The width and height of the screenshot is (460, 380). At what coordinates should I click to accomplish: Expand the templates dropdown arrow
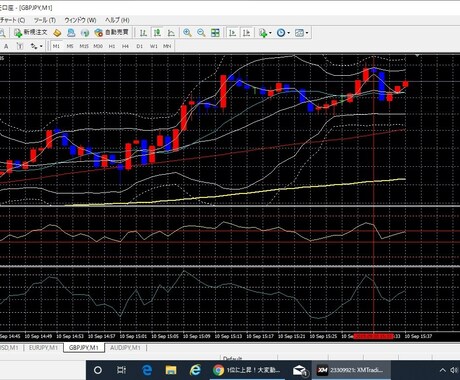pos(307,33)
